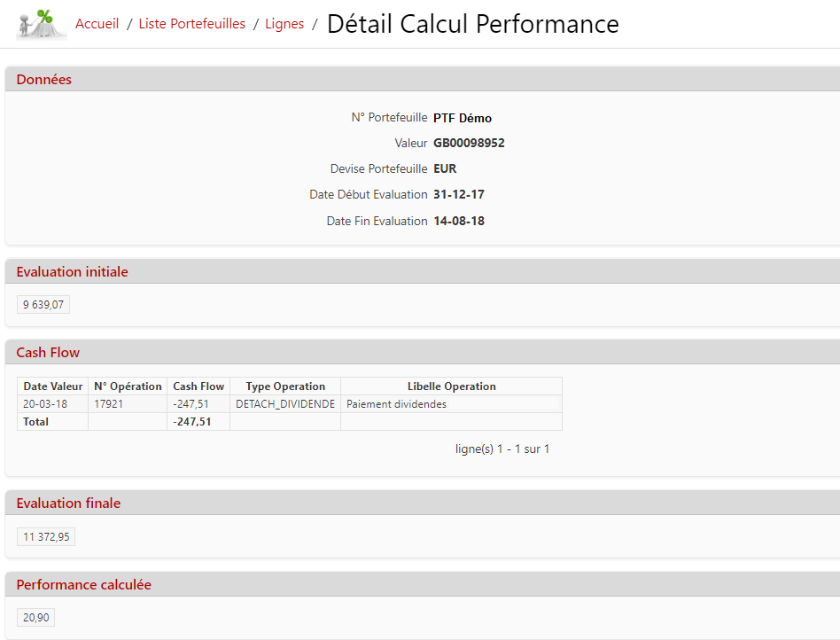Viewport: 840px width, 640px height.
Task: Go to Accueil breadcrumb link
Action: [97, 24]
